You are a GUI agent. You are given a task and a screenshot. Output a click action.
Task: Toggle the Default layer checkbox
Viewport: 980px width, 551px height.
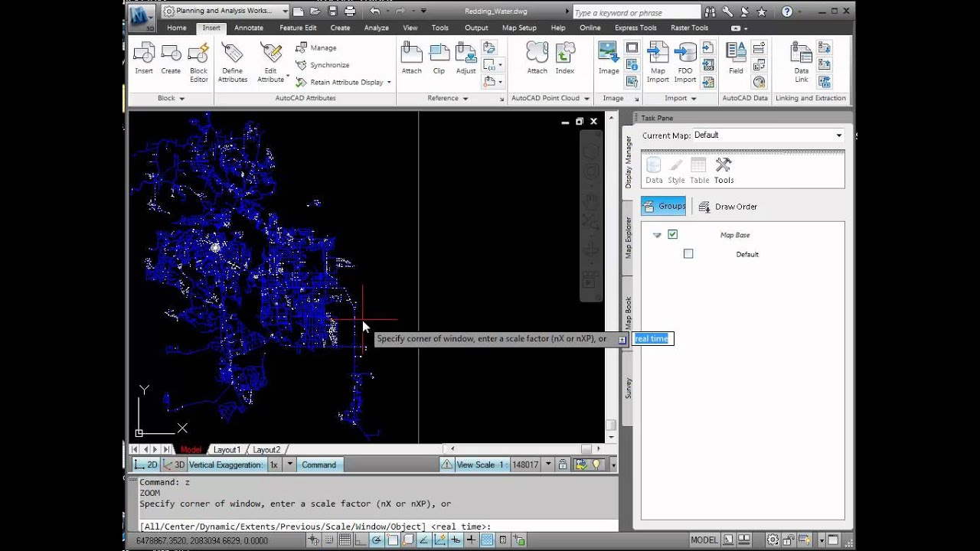(688, 253)
